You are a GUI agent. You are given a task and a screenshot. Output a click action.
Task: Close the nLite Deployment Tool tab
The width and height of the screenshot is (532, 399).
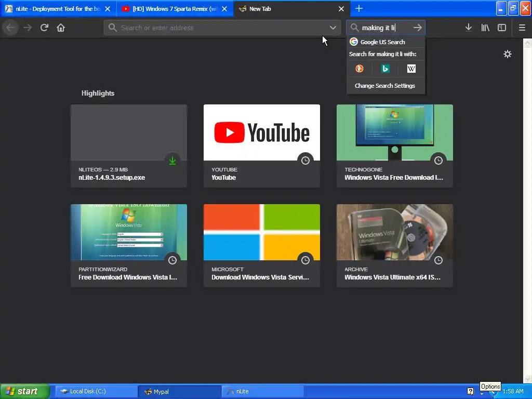click(x=108, y=9)
